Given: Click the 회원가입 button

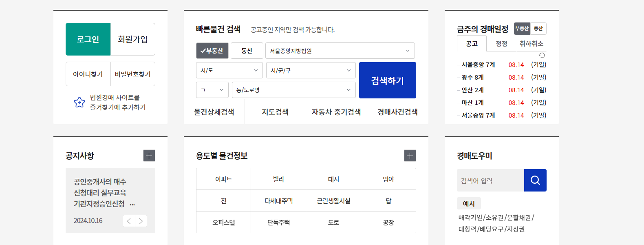Looking at the screenshot, I should click(133, 39).
